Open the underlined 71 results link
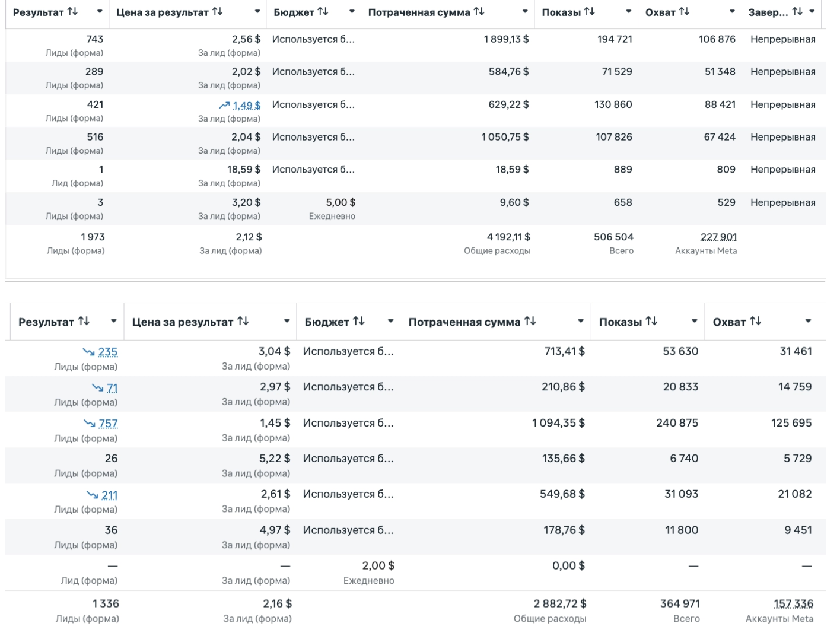The image size is (840, 636). [x=112, y=388]
